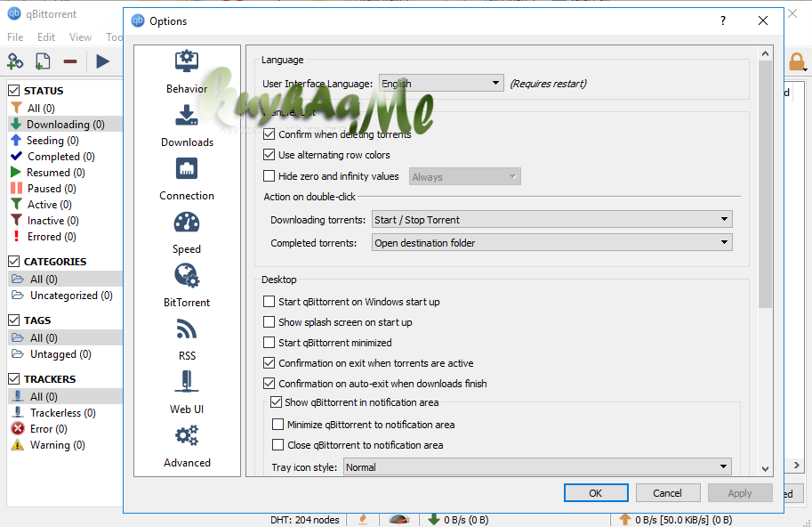This screenshot has height=527, width=812.
Task: Toggle Confirmation on auto-exit when downloads finish
Action: coord(269,384)
